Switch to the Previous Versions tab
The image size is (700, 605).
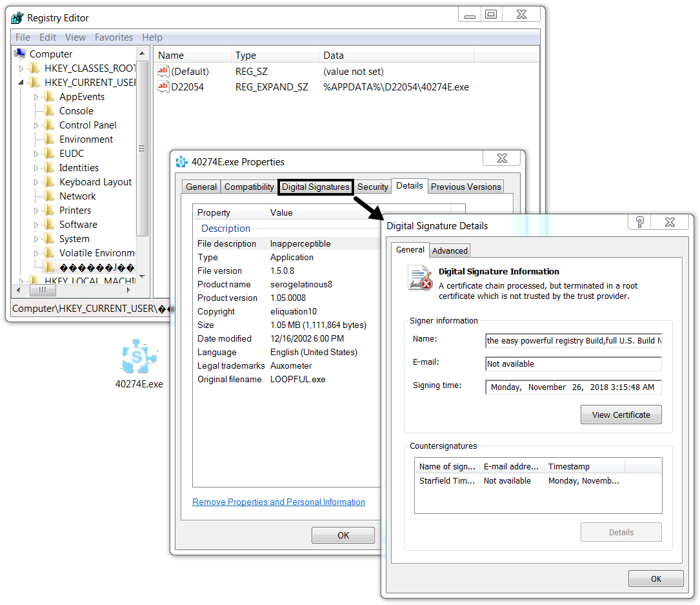coord(466,187)
